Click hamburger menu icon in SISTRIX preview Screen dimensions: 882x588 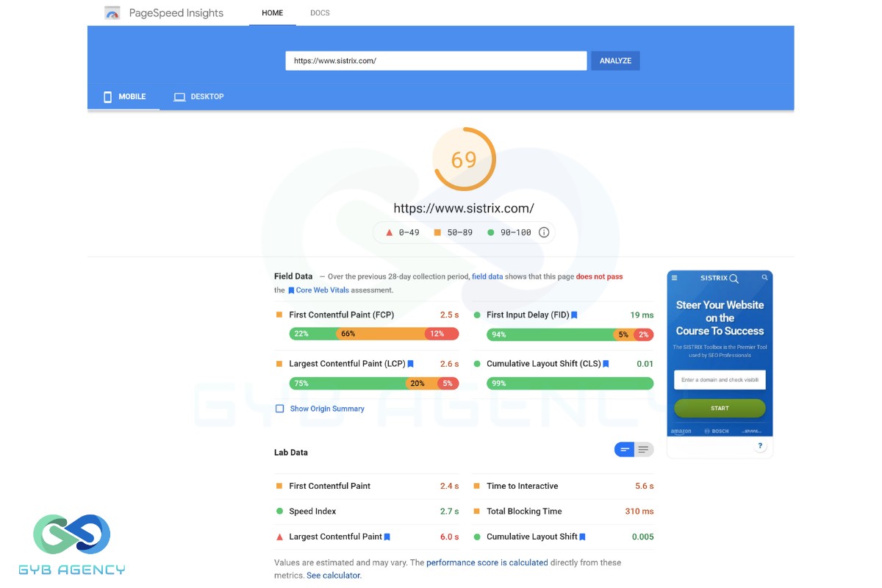(x=675, y=278)
